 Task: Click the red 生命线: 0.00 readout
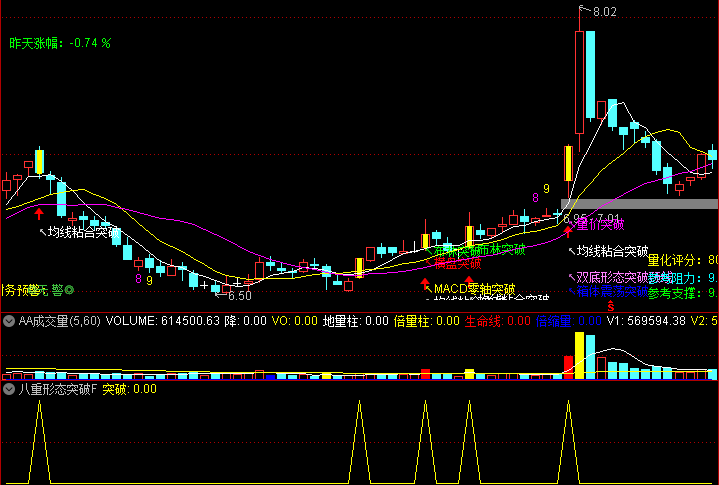(x=498, y=321)
